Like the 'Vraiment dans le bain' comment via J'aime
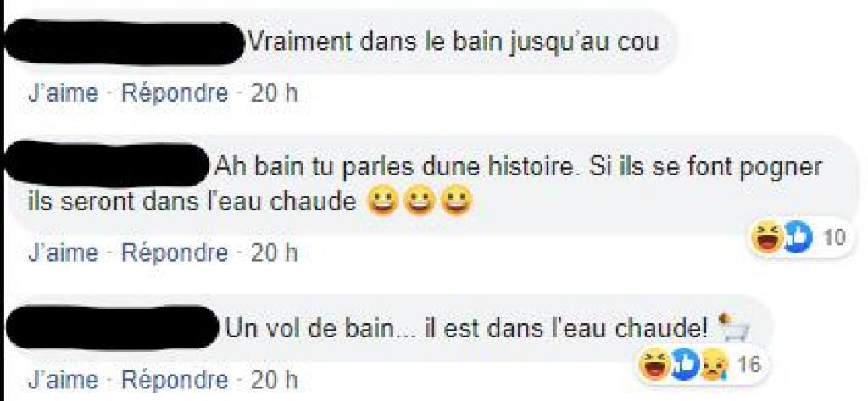The height and width of the screenshot is (401, 868). click(x=63, y=94)
